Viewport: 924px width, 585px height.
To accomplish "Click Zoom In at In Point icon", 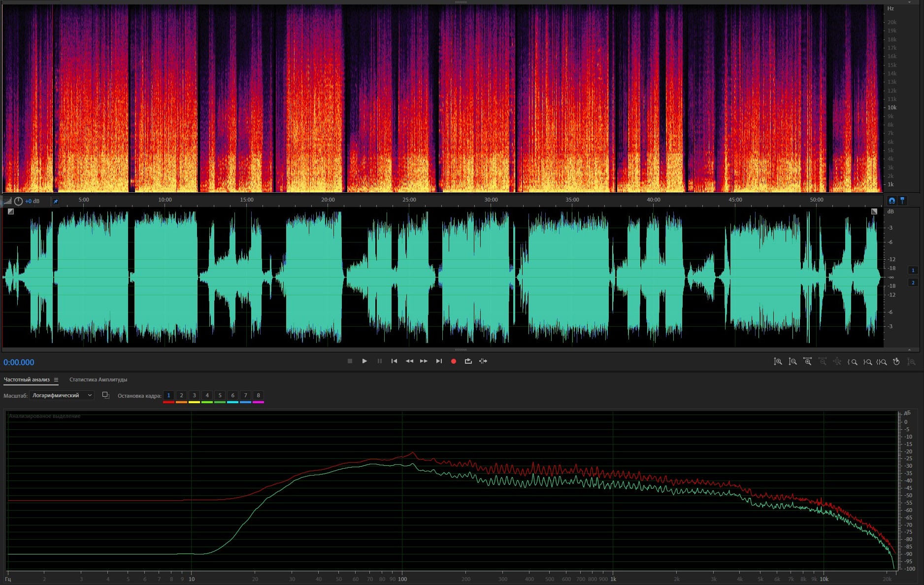I will [852, 362].
